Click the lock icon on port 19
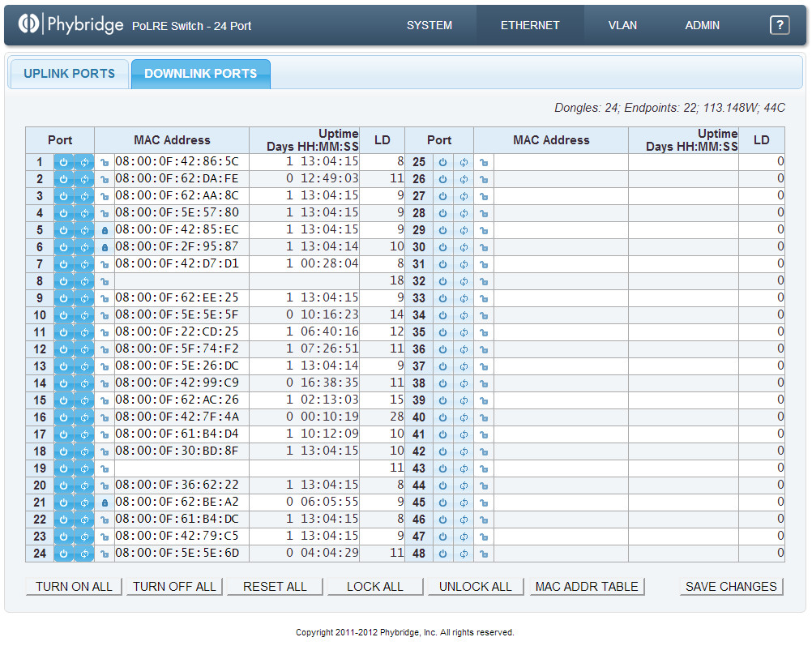812x650 pixels. (x=105, y=468)
